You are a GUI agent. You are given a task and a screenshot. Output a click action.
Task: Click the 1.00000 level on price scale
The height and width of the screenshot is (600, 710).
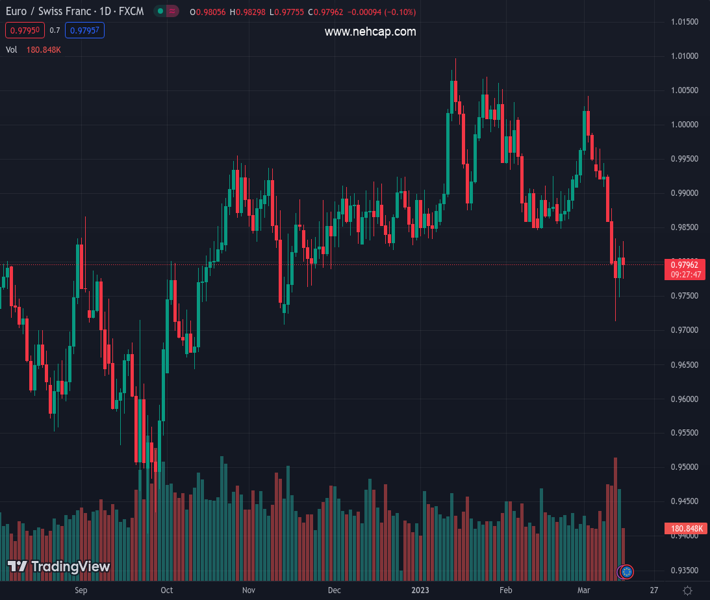pyautogui.click(x=685, y=125)
